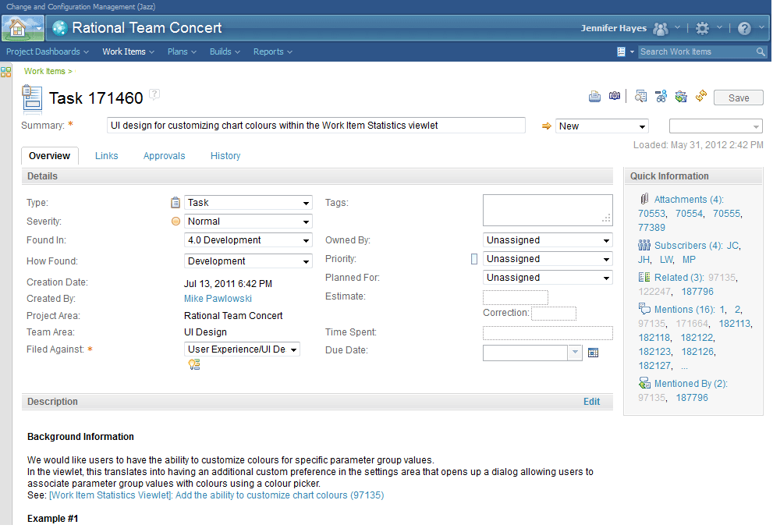Open the Priority dropdown
The width and height of the screenshot is (773, 532).
[x=548, y=259]
